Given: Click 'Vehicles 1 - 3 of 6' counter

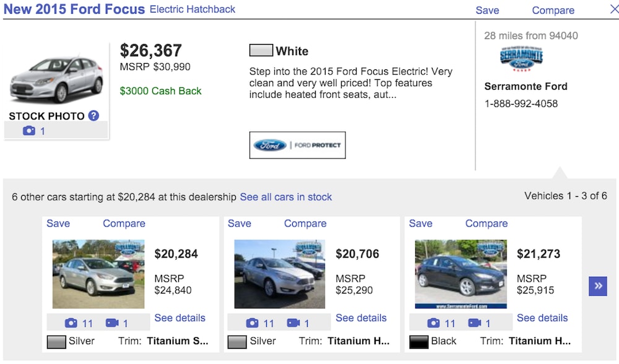Looking at the screenshot, I should 566,196.
